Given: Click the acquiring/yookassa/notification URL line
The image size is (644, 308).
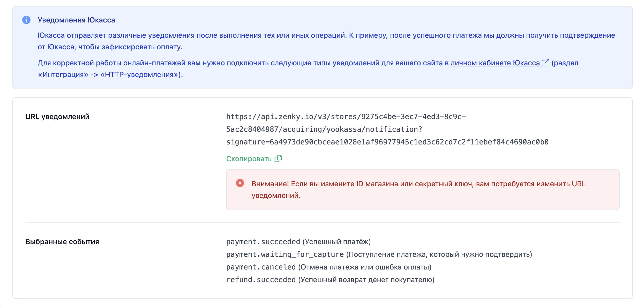Looking at the screenshot, I should (324, 129).
